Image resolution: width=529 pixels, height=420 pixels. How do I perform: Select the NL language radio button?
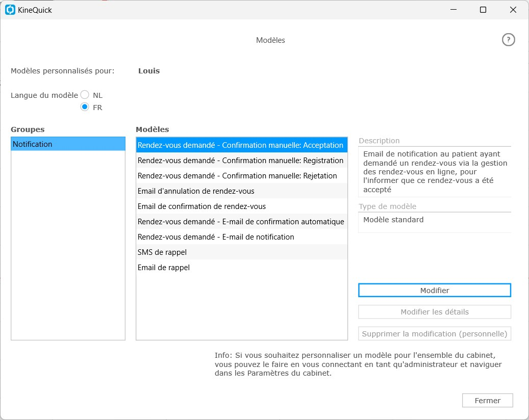click(85, 95)
